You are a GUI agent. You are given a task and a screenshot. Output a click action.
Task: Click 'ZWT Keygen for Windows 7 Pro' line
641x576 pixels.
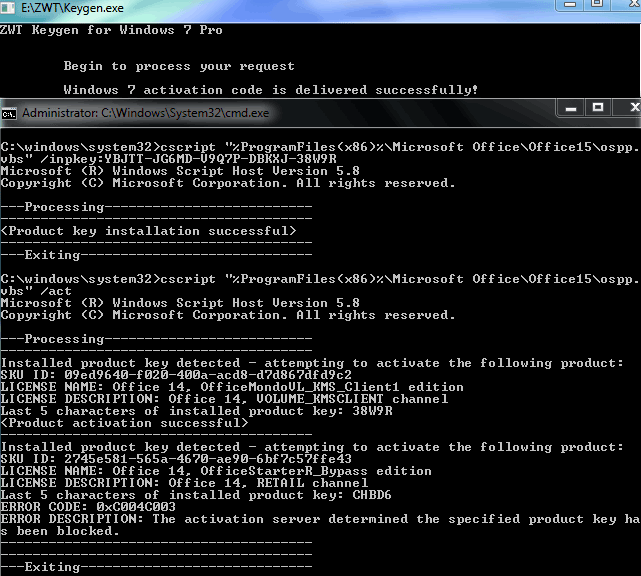111,30
